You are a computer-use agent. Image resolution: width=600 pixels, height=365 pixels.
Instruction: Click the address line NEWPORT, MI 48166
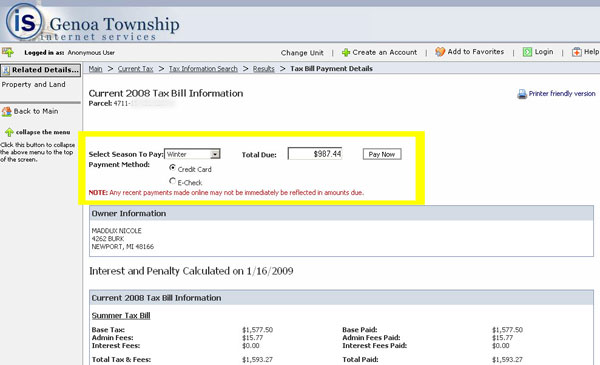click(x=122, y=247)
